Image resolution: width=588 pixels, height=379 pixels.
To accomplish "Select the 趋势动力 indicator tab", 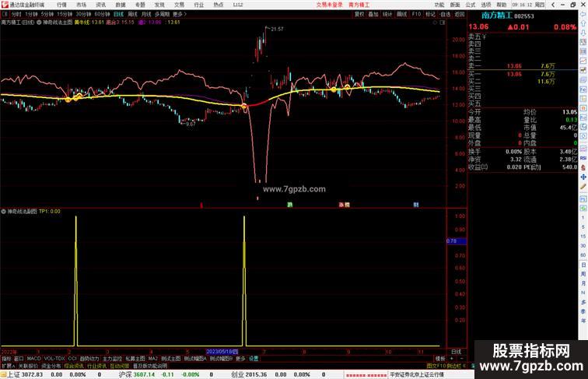I will coord(89,359).
